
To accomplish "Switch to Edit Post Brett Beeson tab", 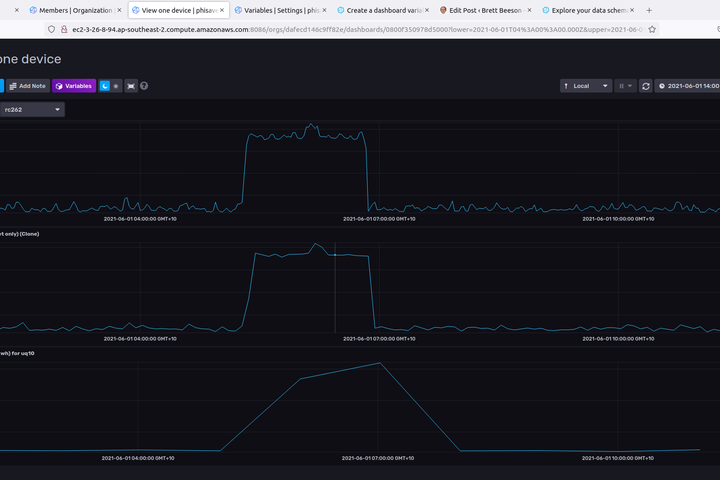I will pyautogui.click(x=487, y=10).
